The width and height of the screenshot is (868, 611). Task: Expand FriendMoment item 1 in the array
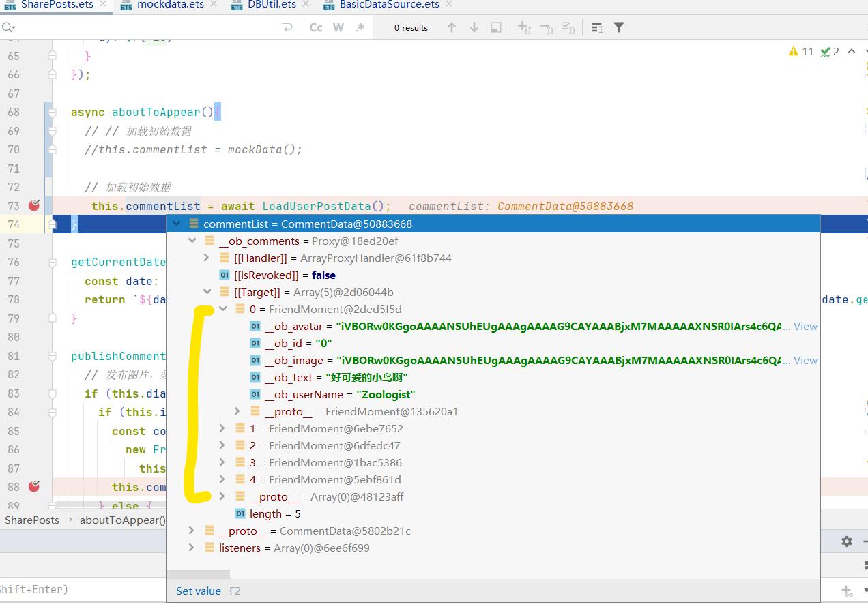click(x=222, y=428)
